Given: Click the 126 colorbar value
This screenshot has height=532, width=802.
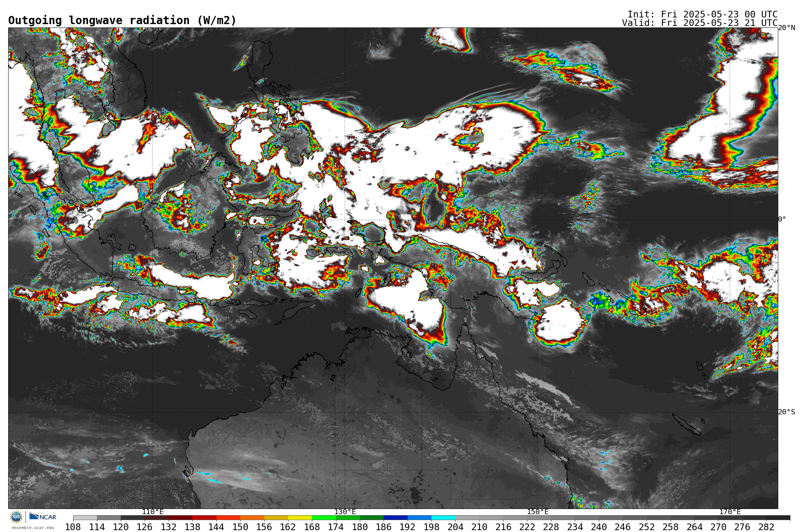Looking at the screenshot, I should (145, 527).
